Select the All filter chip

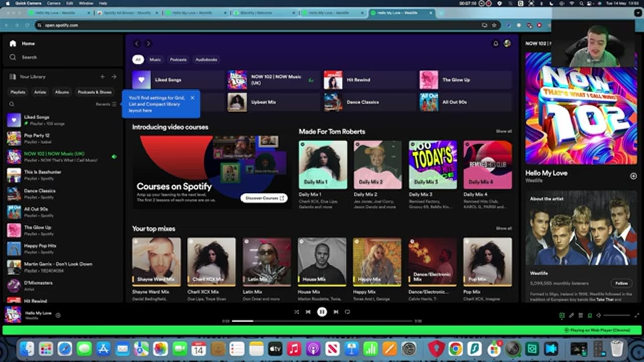[138, 60]
